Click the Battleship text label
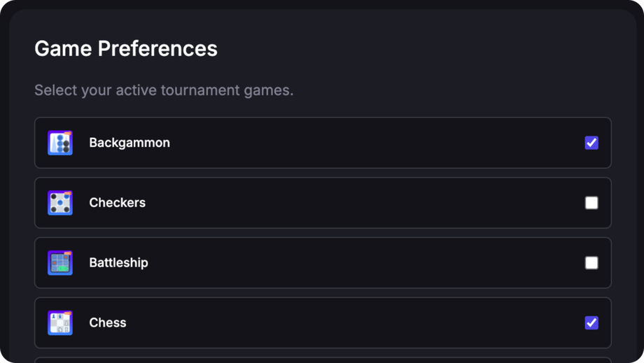 tap(118, 263)
